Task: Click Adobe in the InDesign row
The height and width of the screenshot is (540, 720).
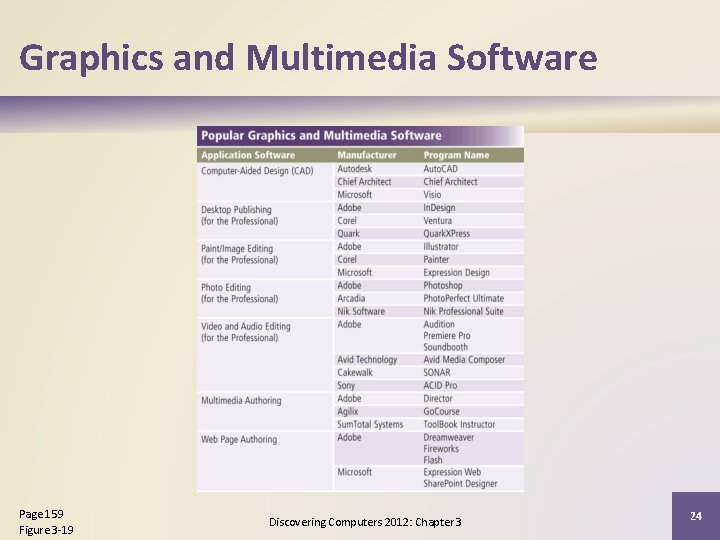Action: (x=349, y=208)
